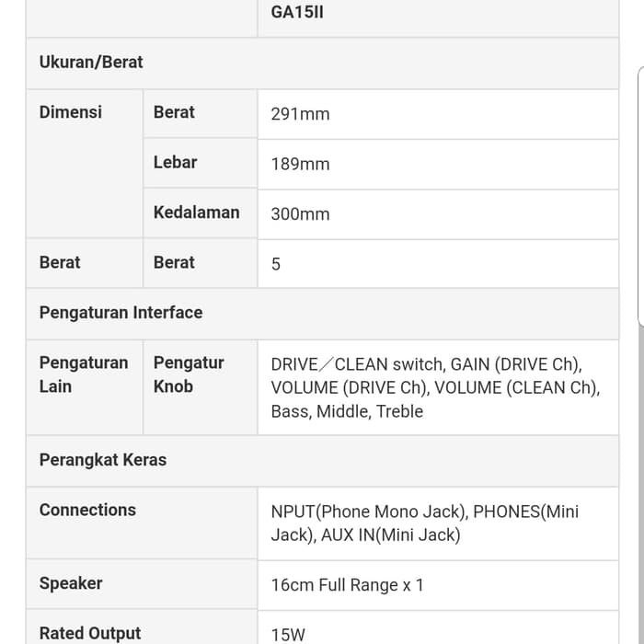
Task: Select the Pengaturan Interface section heading
Action: click(121, 313)
